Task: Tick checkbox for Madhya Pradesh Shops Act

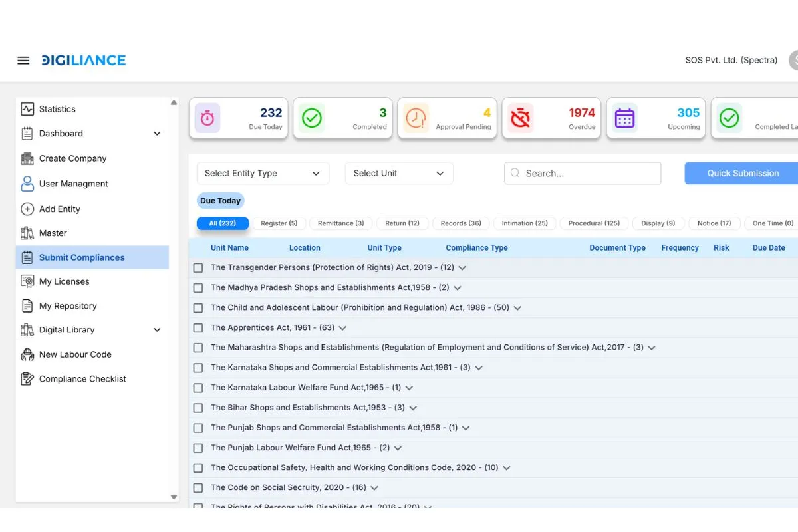Action: coord(198,288)
